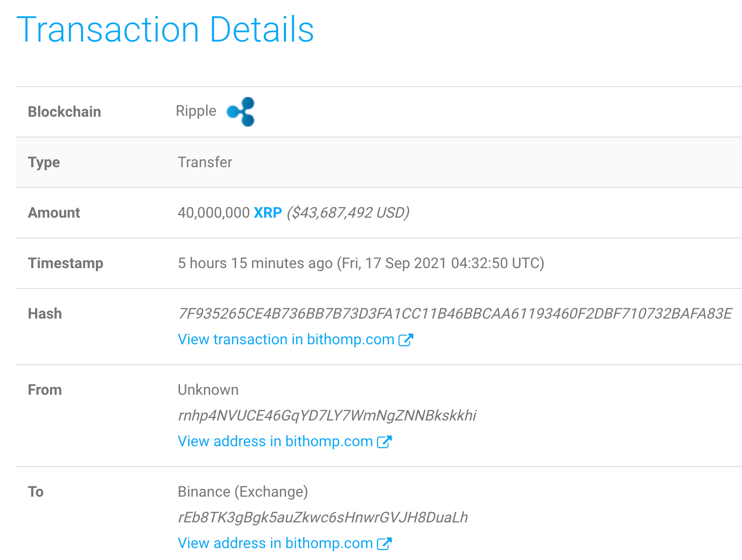
Task: Click the Transaction Details page title
Action: tap(166, 30)
